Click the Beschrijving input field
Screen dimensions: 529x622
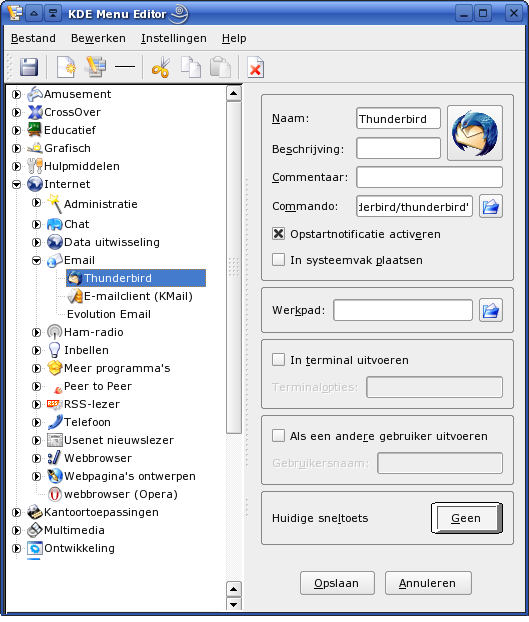398,148
